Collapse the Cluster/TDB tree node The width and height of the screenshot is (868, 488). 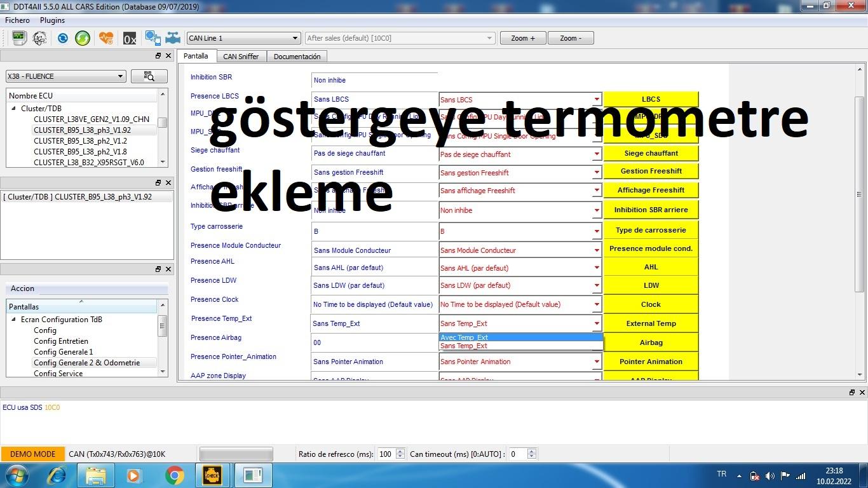pyautogui.click(x=13, y=109)
